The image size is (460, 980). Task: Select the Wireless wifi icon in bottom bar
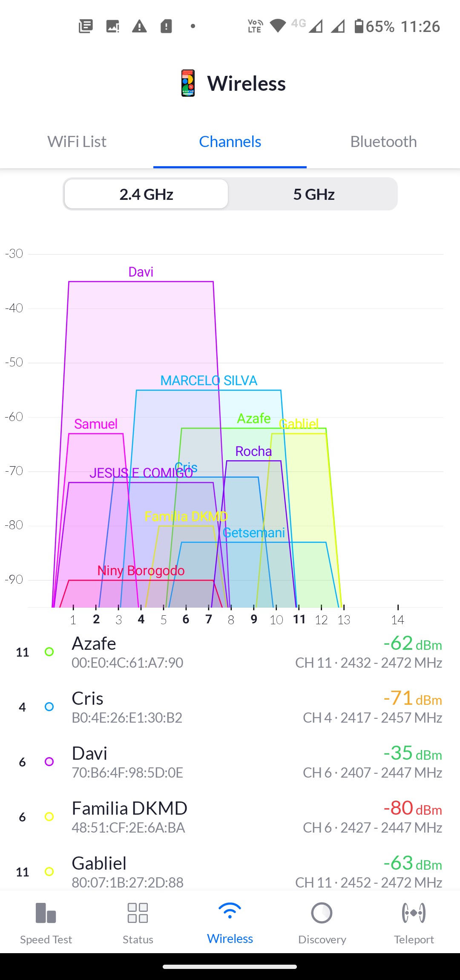[x=230, y=911]
